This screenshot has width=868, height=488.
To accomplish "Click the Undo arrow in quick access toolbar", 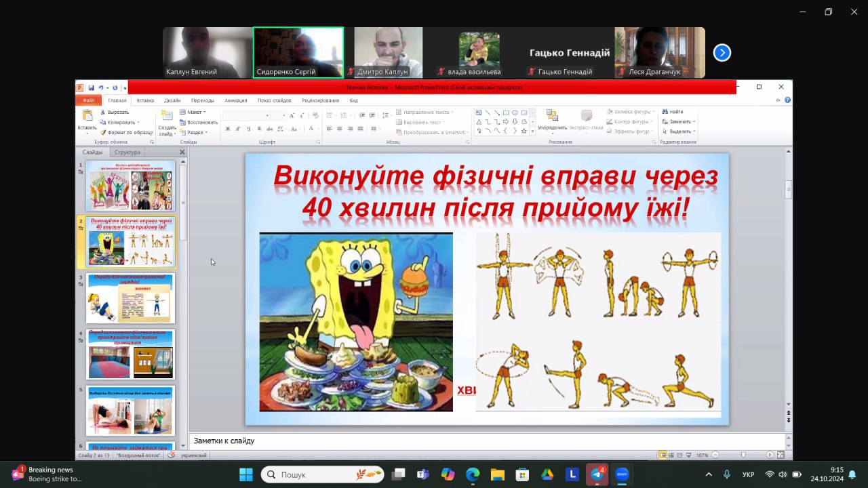I will [100, 87].
